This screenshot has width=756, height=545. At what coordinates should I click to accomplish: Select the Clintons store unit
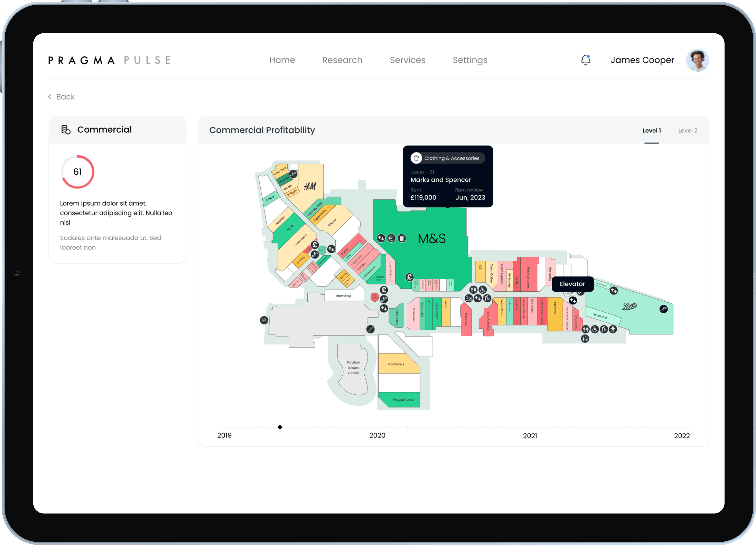(x=555, y=314)
